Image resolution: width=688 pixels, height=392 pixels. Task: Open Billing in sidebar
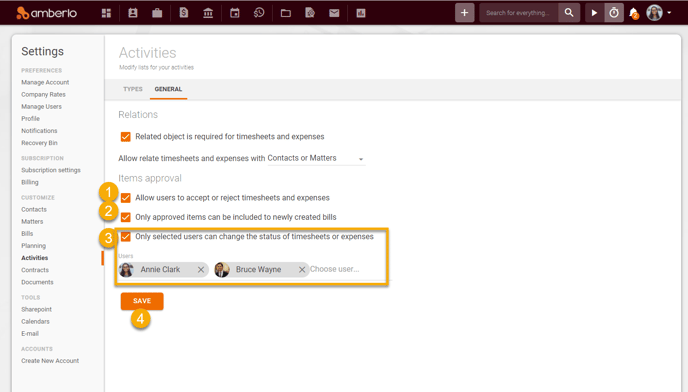click(30, 182)
